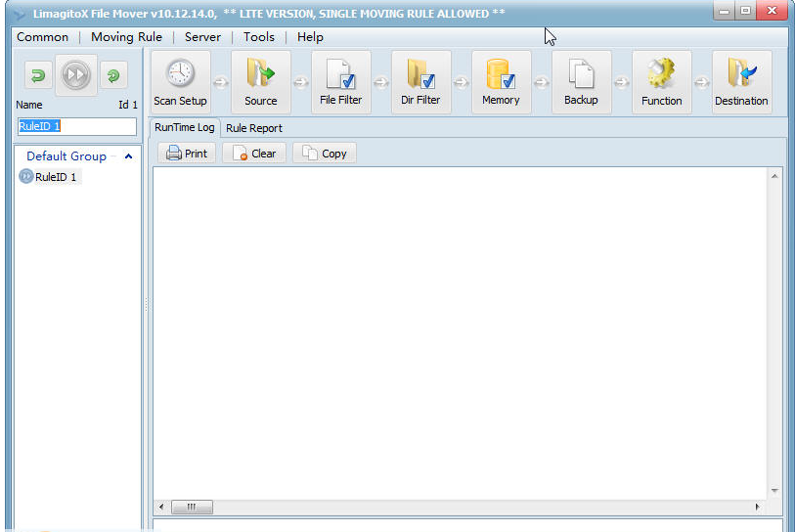The height and width of the screenshot is (532, 795).
Task: Copy the runtime log
Action: click(325, 154)
